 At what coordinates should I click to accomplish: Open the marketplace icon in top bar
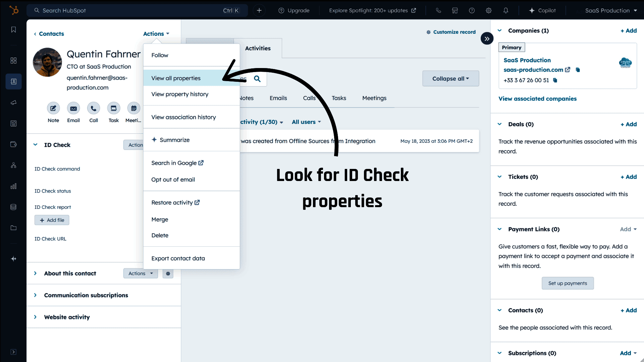click(455, 10)
